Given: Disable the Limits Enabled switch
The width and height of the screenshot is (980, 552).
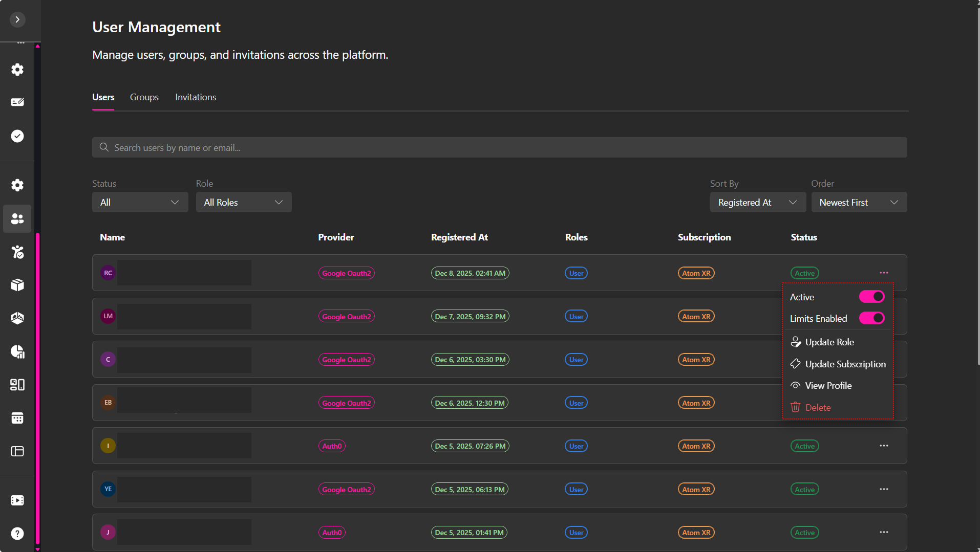Looking at the screenshot, I should point(871,318).
